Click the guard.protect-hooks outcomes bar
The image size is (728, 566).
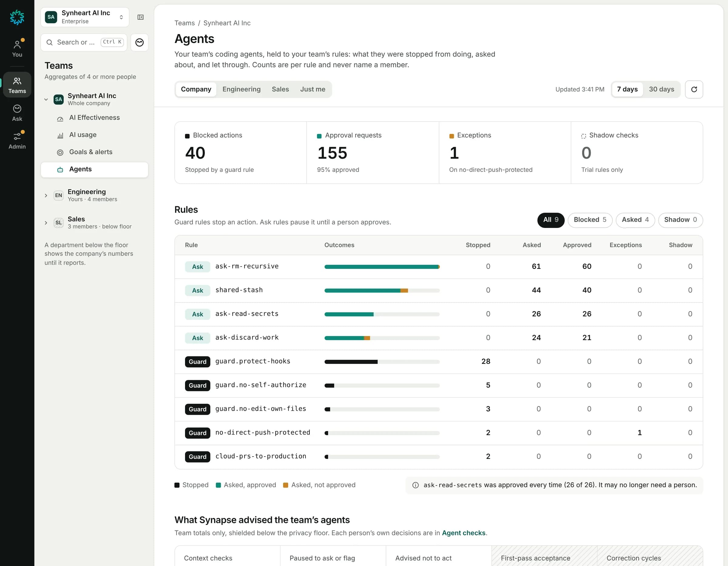[382, 362]
